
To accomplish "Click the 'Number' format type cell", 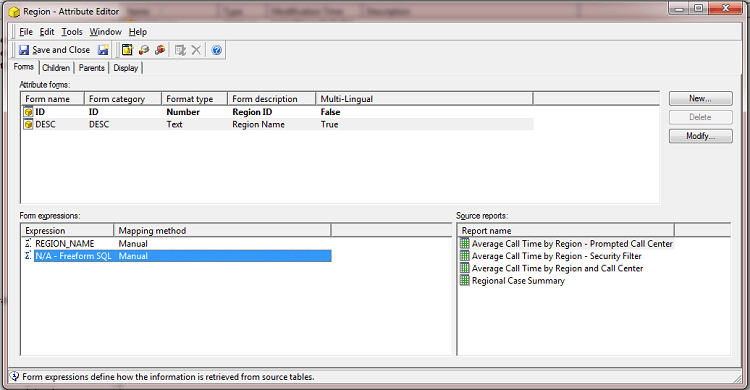I will click(183, 112).
